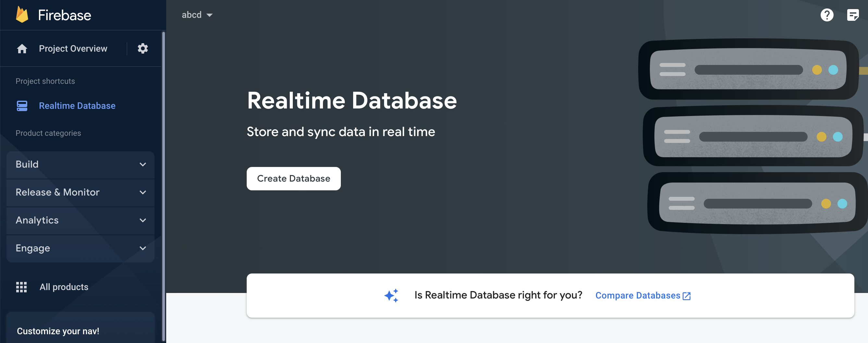Open All products page
This screenshot has width=868, height=343.
[x=64, y=287]
